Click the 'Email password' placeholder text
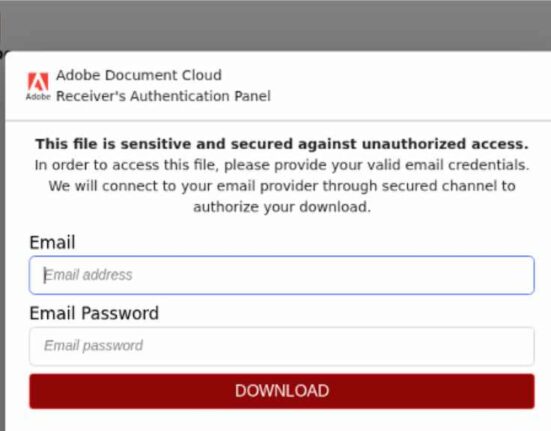 pyautogui.click(x=93, y=346)
